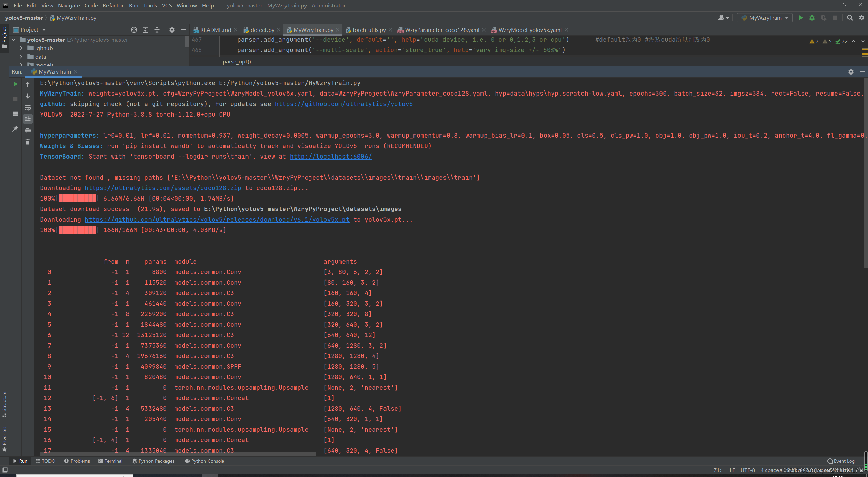Expand the .github folder
The height and width of the screenshot is (477, 868).
(21, 48)
